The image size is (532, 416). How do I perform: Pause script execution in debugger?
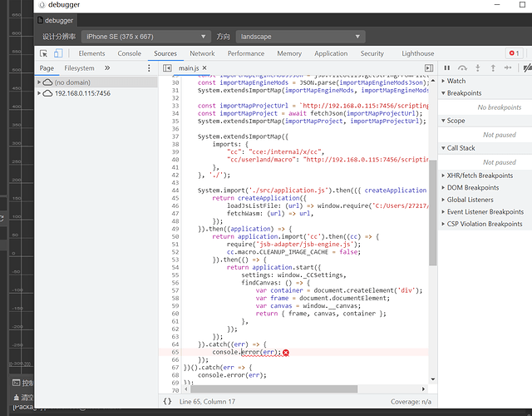coord(447,67)
